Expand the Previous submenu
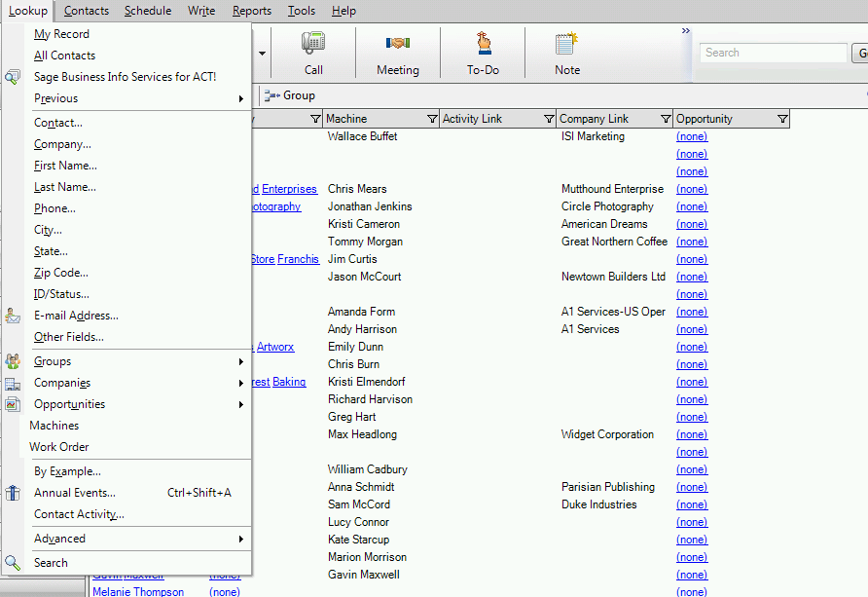The image size is (868, 597). click(240, 98)
